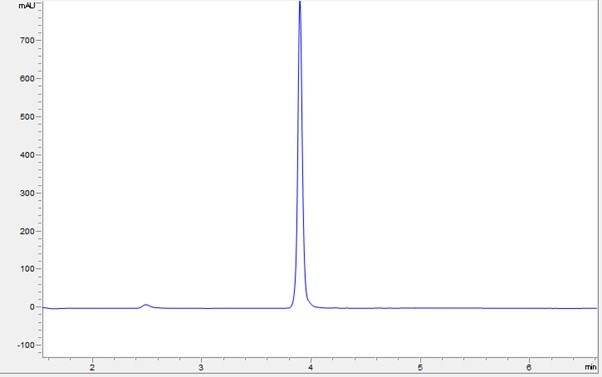Click the 200 y-axis value
Viewport: 602px width, 377px height.
click(27, 231)
